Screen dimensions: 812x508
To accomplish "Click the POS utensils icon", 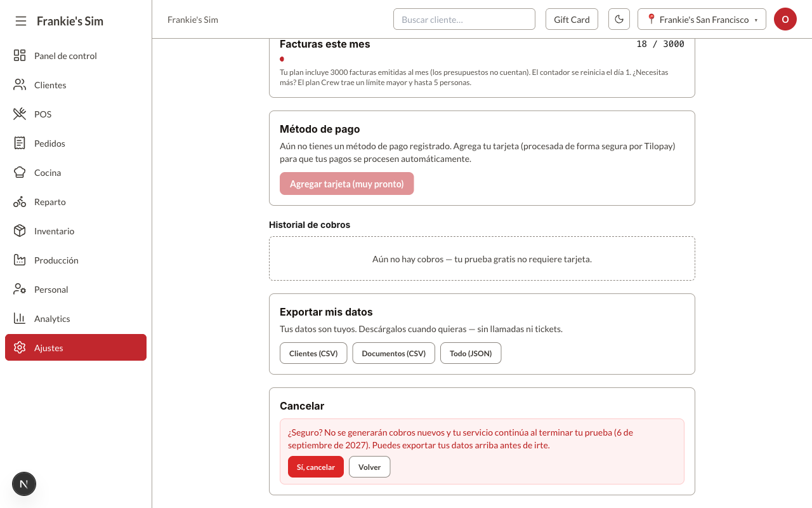I will tap(20, 114).
